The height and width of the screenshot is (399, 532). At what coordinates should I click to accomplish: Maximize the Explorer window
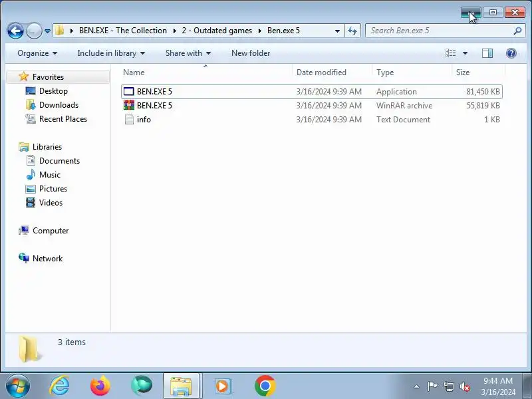(x=493, y=13)
